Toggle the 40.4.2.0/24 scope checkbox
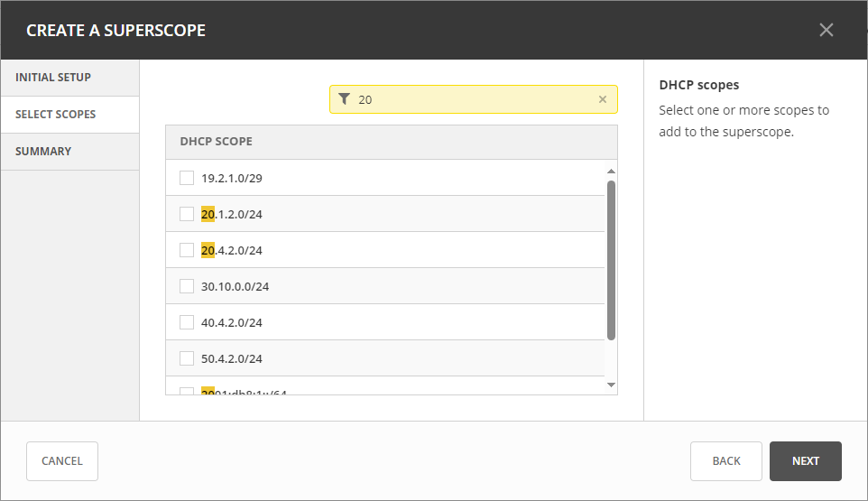The image size is (868, 501). pos(187,322)
